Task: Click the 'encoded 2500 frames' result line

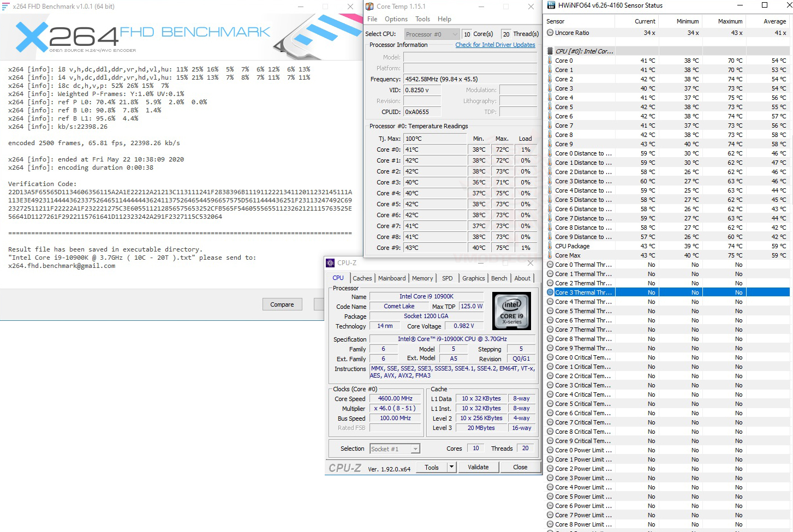Action: (x=94, y=143)
